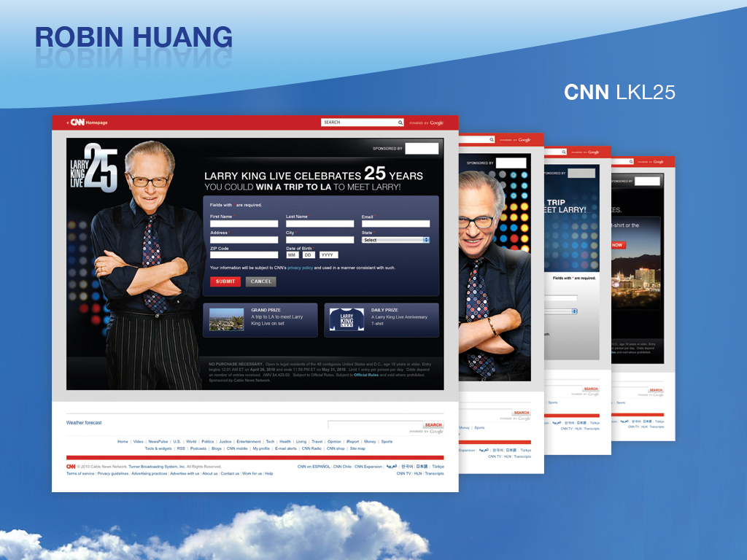This screenshot has width=747, height=560.
Task: Click the red SUBMIT button
Action: 225,281
